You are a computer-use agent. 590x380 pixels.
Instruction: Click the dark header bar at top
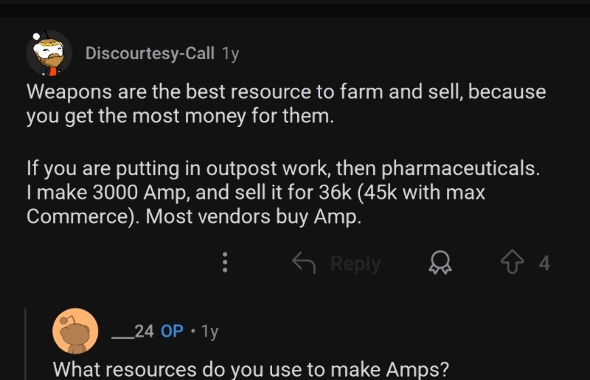tap(295, 8)
